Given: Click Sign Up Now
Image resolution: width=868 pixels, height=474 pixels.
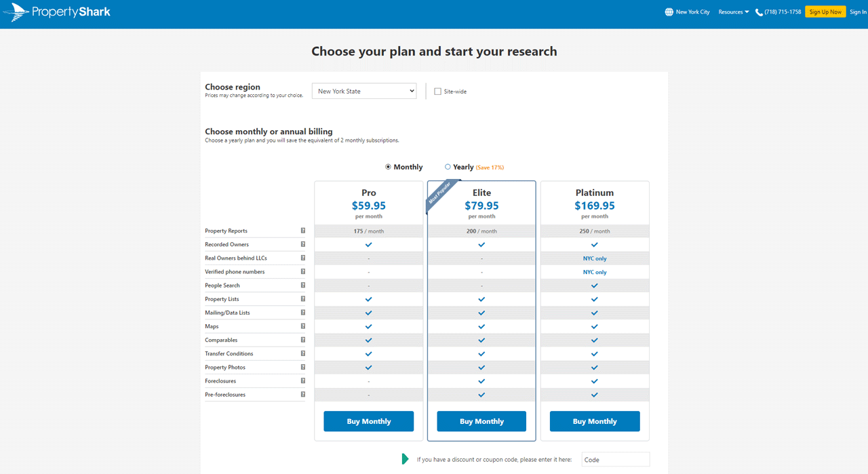Looking at the screenshot, I should (825, 12).
